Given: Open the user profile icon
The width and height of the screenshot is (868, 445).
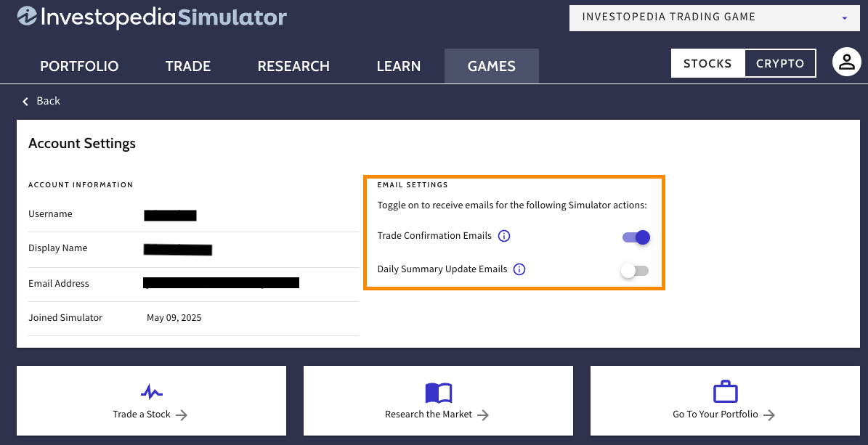Looking at the screenshot, I should click(846, 62).
